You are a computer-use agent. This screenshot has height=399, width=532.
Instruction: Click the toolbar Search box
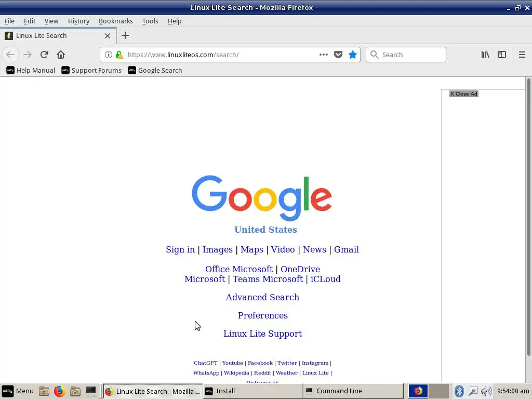point(406,55)
